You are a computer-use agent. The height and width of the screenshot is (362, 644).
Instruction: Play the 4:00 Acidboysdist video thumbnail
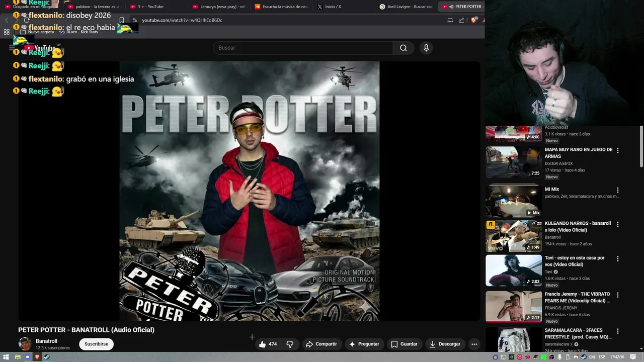(514, 134)
